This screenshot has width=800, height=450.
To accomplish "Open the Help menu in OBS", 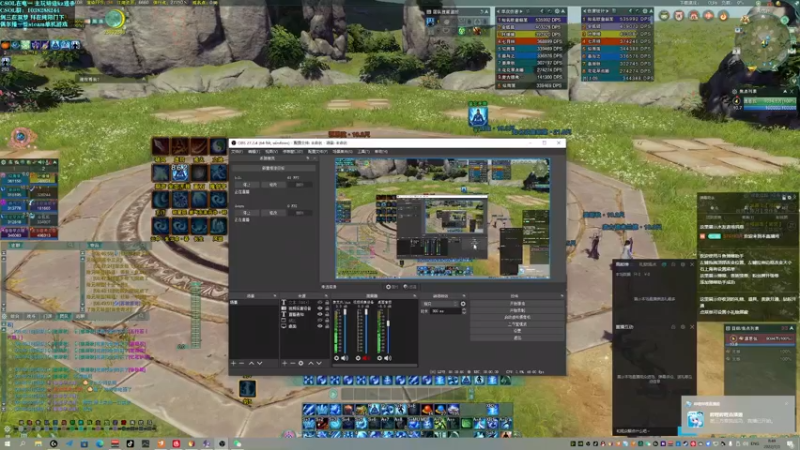I will (x=381, y=152).
